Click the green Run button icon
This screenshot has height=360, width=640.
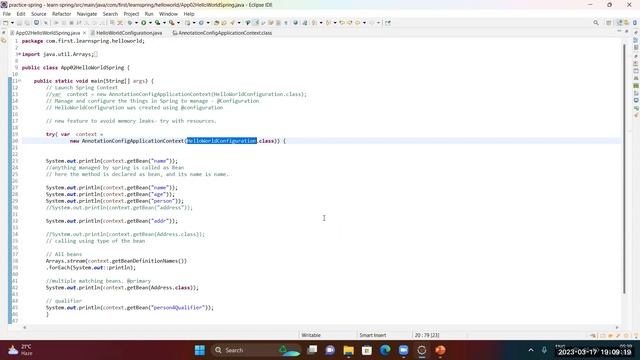tap(144, 23)
